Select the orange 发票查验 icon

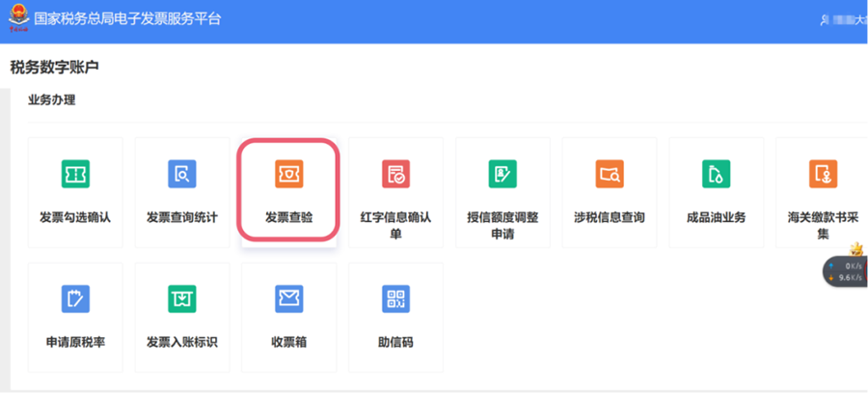(288, 174)
